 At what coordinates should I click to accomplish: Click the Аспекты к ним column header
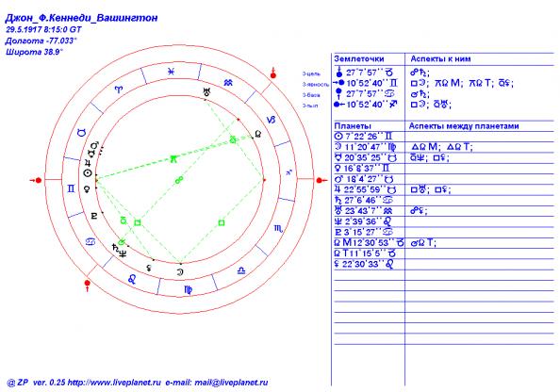[440, 59]
